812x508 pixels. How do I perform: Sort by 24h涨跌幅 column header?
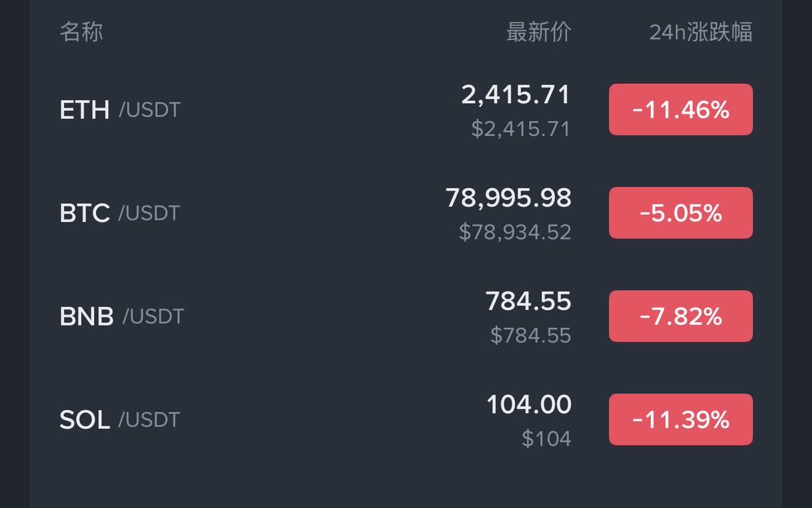pyautogui.click(x=700, y=32)
